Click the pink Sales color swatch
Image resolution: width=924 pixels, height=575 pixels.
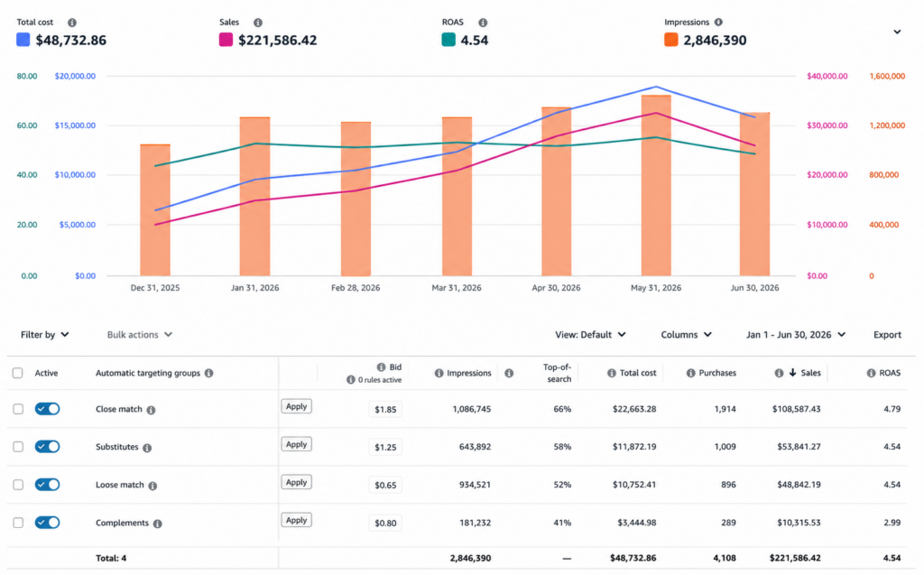coord(226,40)
